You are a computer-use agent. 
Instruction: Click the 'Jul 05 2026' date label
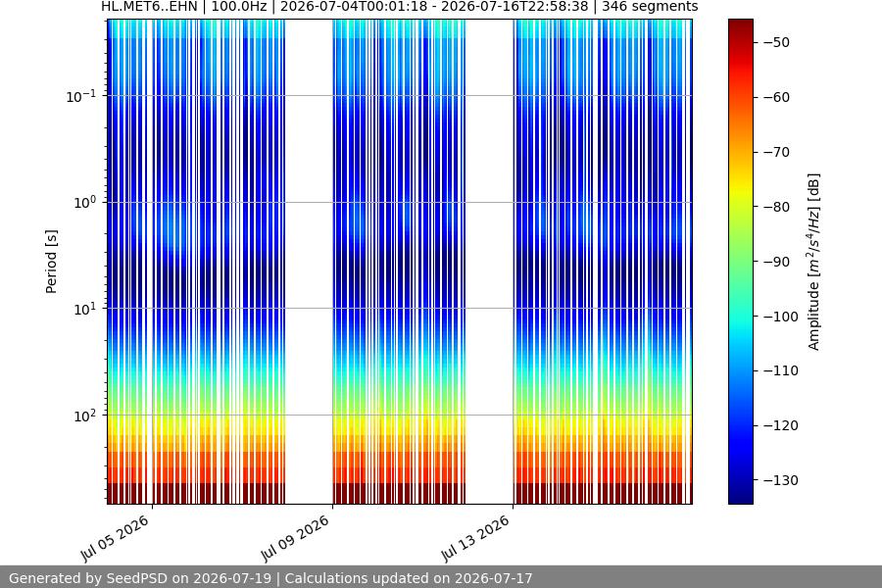[x=115, y=538]
